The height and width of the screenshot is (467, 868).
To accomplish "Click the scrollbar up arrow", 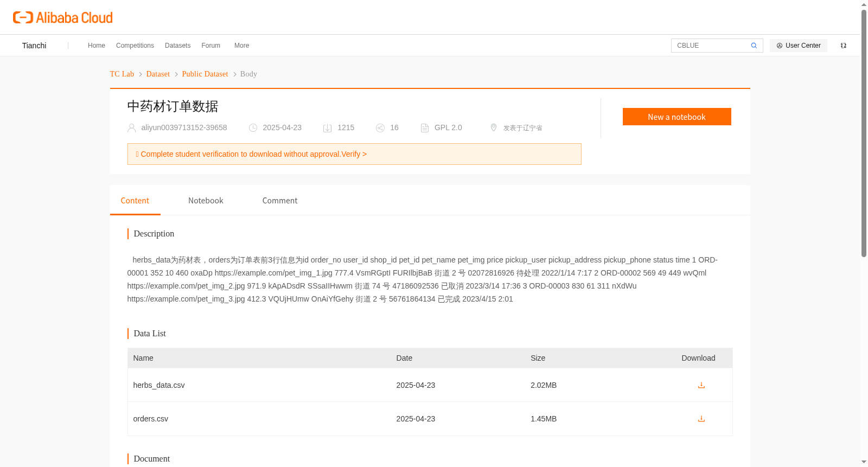I will [x=864, y=4].
